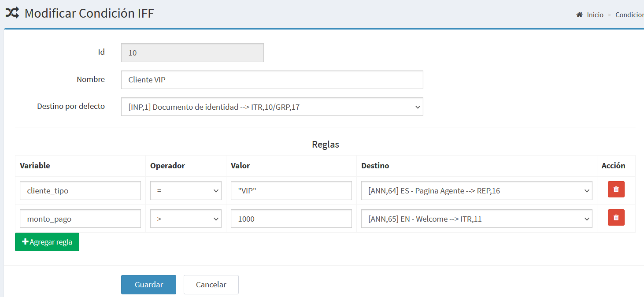
Task: Click the Nombre label
Action: (91, 79)
